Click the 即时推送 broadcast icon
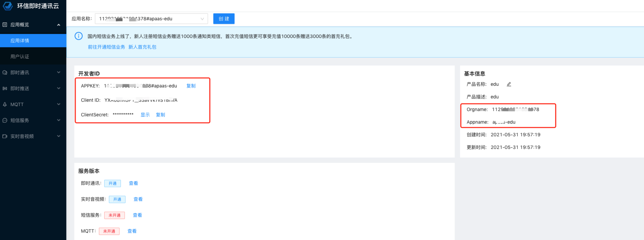Viewport: 644px width, 240px height. [5, 88]
